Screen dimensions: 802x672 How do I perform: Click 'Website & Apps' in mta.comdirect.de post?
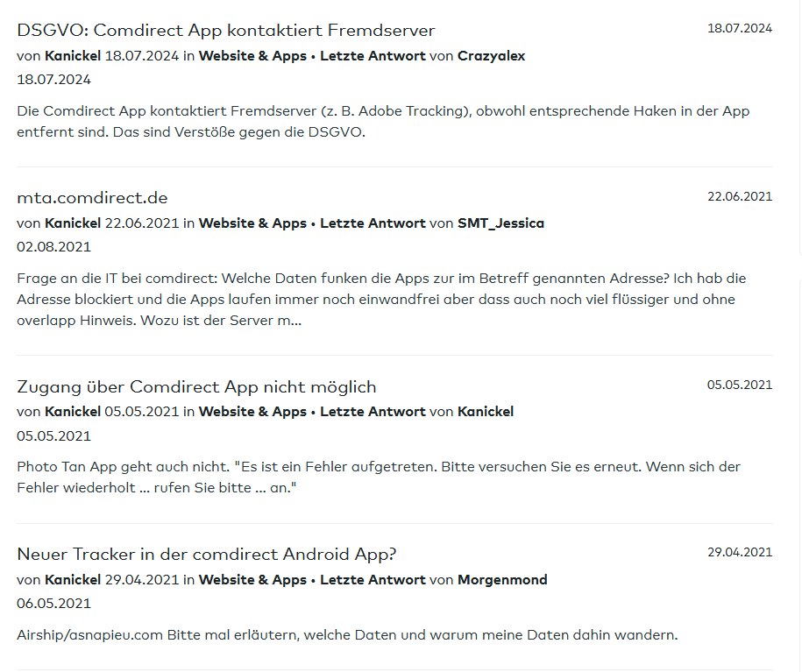(252, 223)
